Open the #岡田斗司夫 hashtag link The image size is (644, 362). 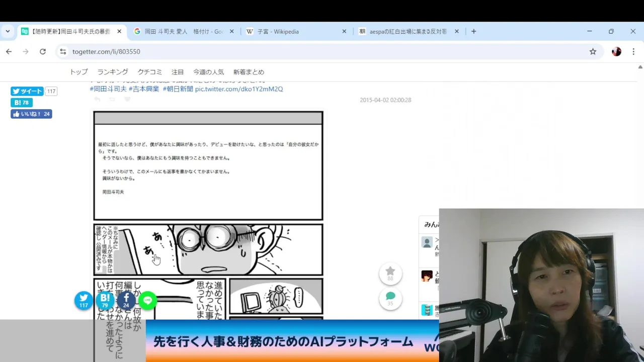(108, 89)
